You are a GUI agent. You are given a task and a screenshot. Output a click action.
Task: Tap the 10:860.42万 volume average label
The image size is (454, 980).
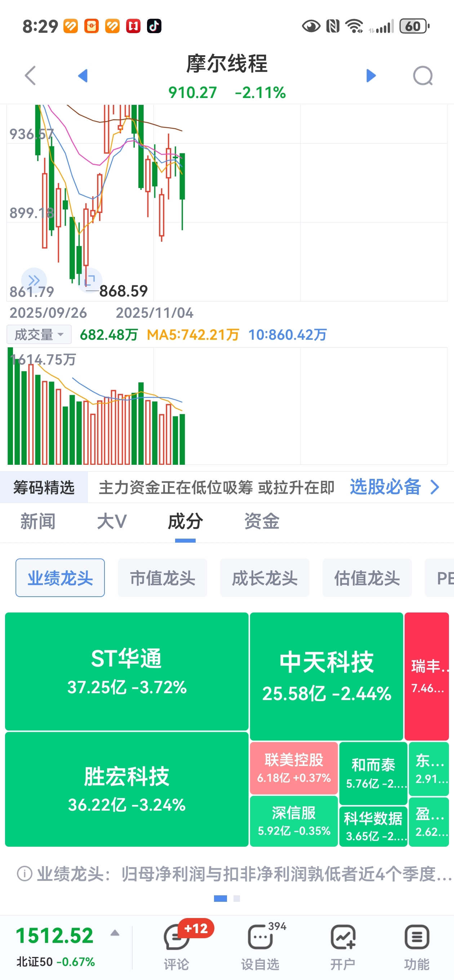tap(287, 334)
